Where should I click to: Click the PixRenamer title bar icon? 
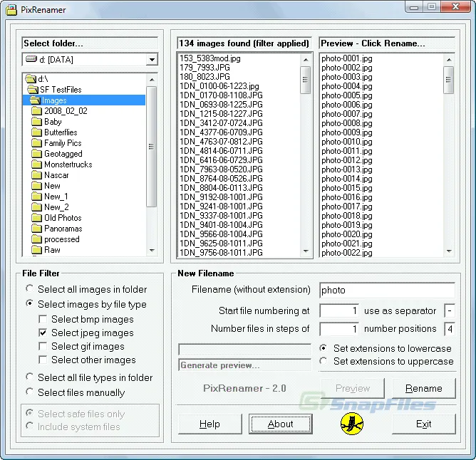point(11,10)
